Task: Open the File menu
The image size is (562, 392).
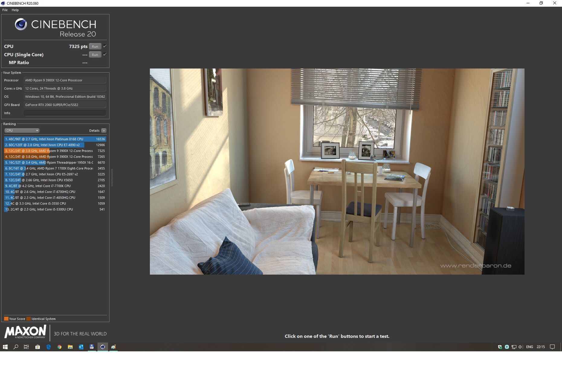Action: pyautogui.click(x=5, y=10)
